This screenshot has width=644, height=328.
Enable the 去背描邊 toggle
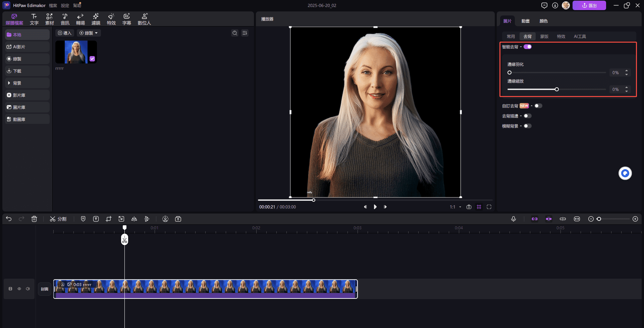point(528,116)
